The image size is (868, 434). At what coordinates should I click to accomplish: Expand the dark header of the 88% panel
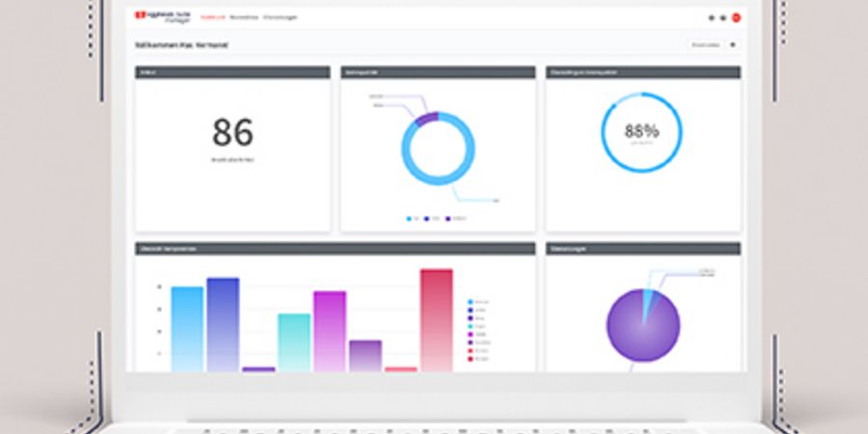coord(642,72)
